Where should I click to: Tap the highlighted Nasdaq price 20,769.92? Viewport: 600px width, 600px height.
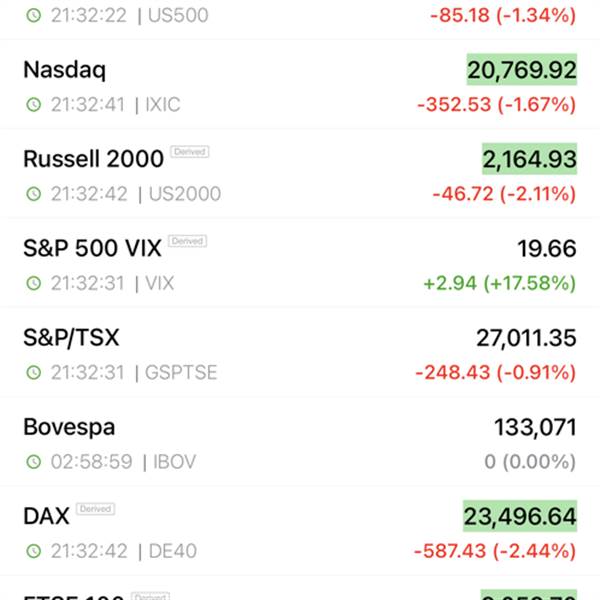(x=522, y=70)
